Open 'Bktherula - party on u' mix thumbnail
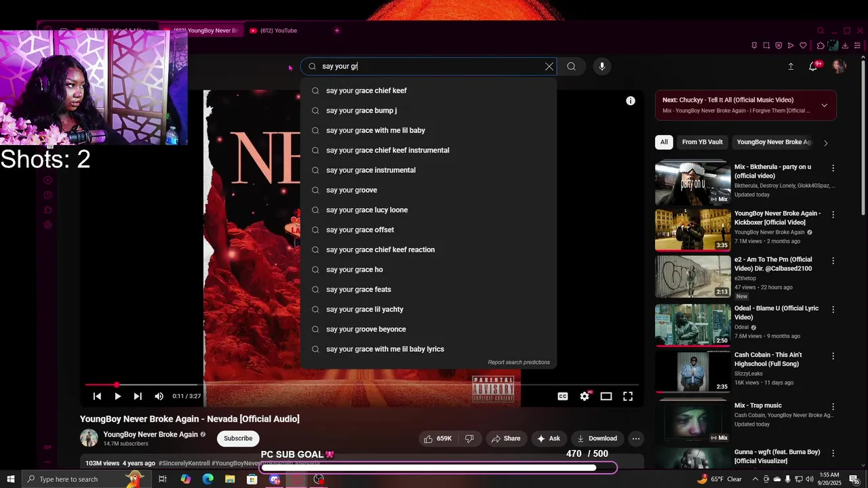This screenshot has height=488, width=868. 693,183
